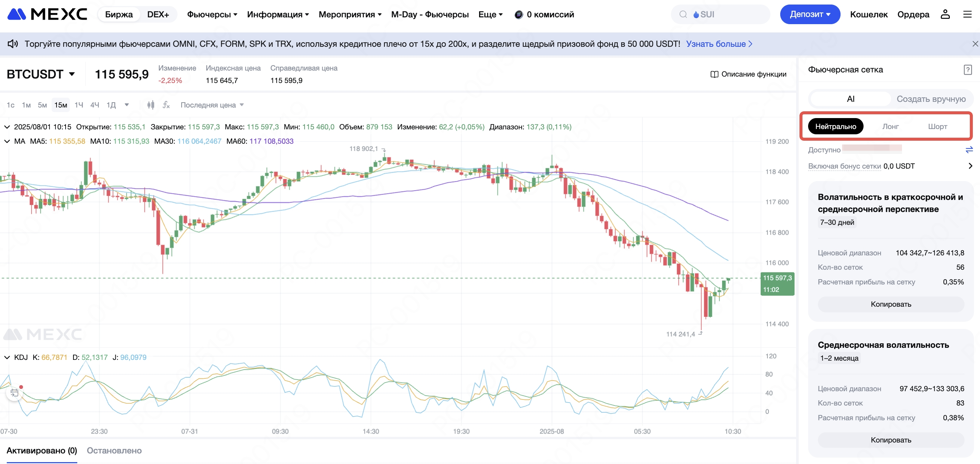Click Включая бонус сетки label
Screen dimensions: 980x464
(x=844, y=166)
